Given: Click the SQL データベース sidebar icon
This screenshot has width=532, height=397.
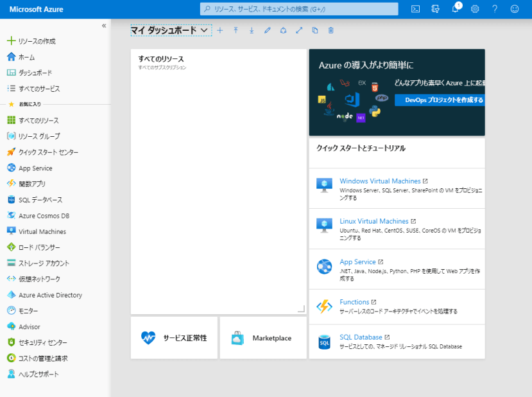Looking at the screenshot, I should (x=11, y=199).
